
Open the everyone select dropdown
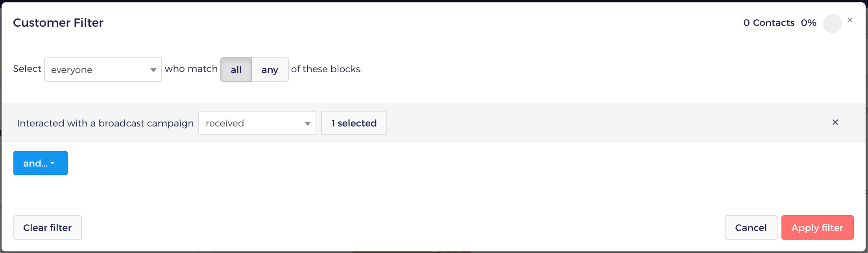coord(103,70)
